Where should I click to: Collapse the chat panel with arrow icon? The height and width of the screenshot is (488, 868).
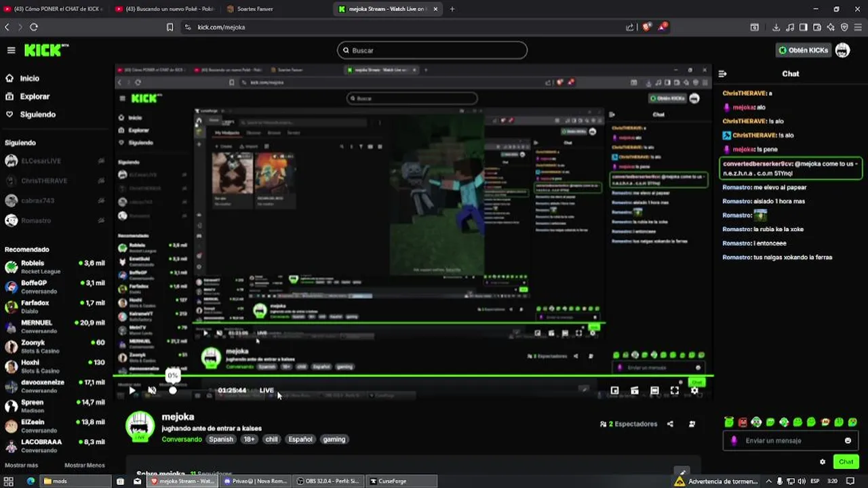(723, 73)
